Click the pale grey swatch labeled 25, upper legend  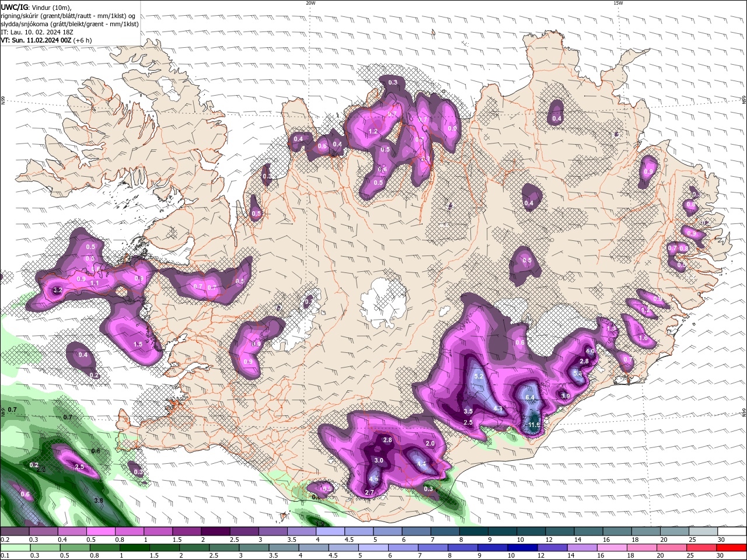click(703, 532)
